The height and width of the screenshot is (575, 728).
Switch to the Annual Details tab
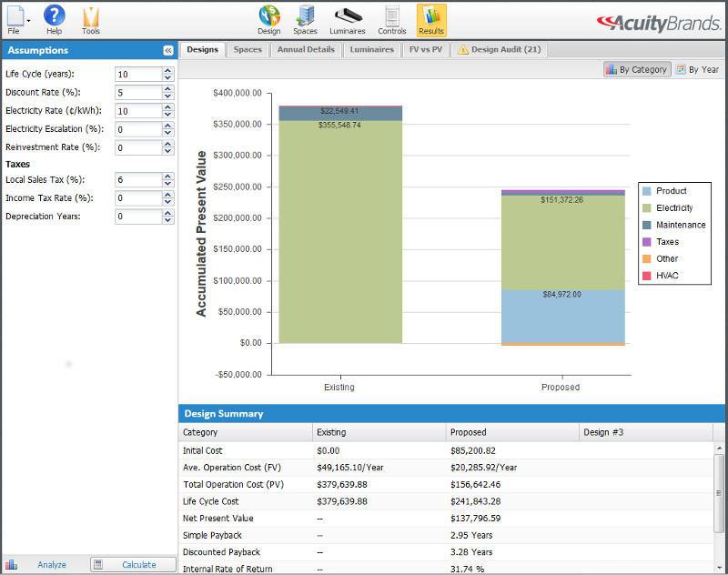pos(306,50)
